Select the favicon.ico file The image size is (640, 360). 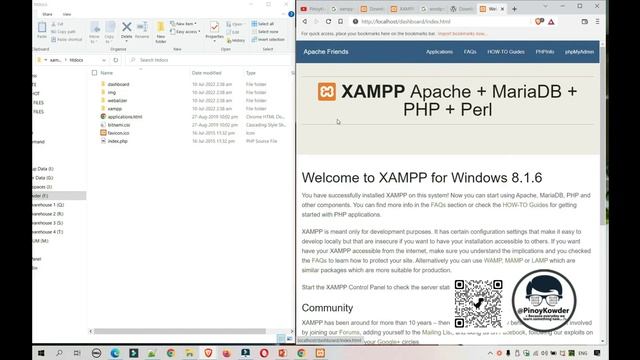coord(118,133)
